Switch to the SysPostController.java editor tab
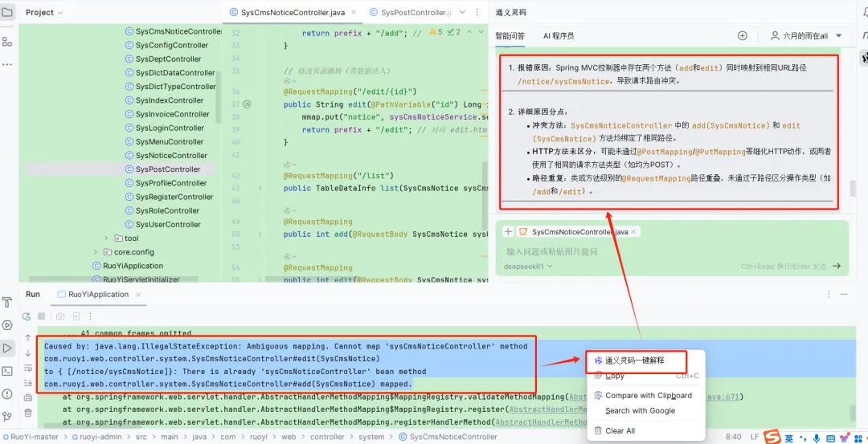 pyautogui.click(x=410, y=12)
